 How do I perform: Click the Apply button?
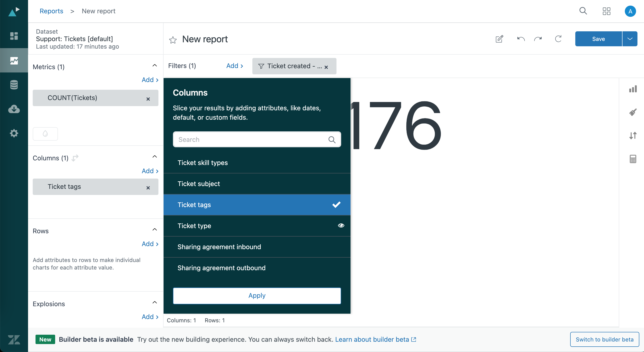(x=257, y=296)
